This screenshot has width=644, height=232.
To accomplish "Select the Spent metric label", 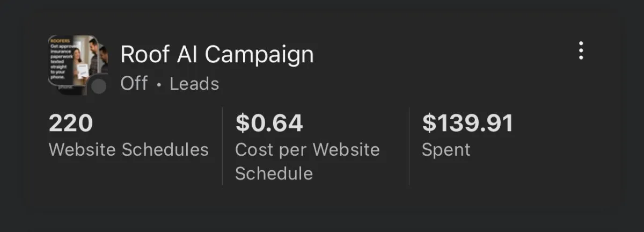I will click(x=446, y=149).
